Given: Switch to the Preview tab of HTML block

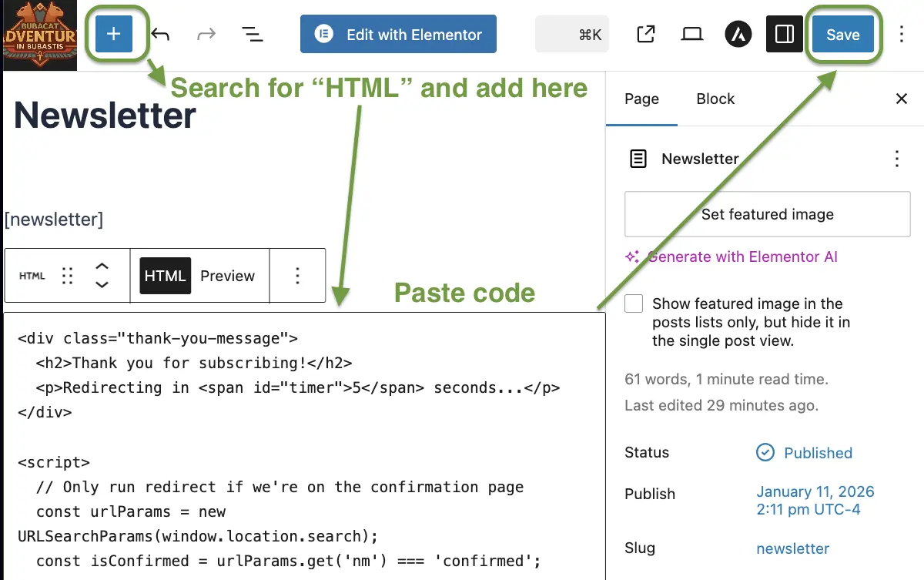Looking at the screenshot, I should coord(228,275).
